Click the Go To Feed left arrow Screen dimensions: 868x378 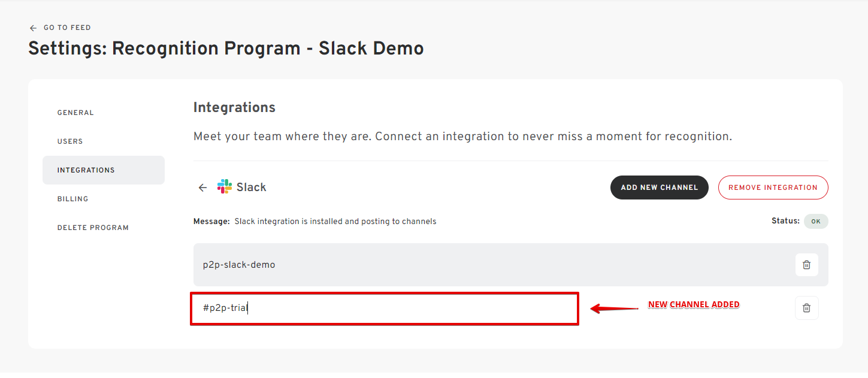click(33, 28)
